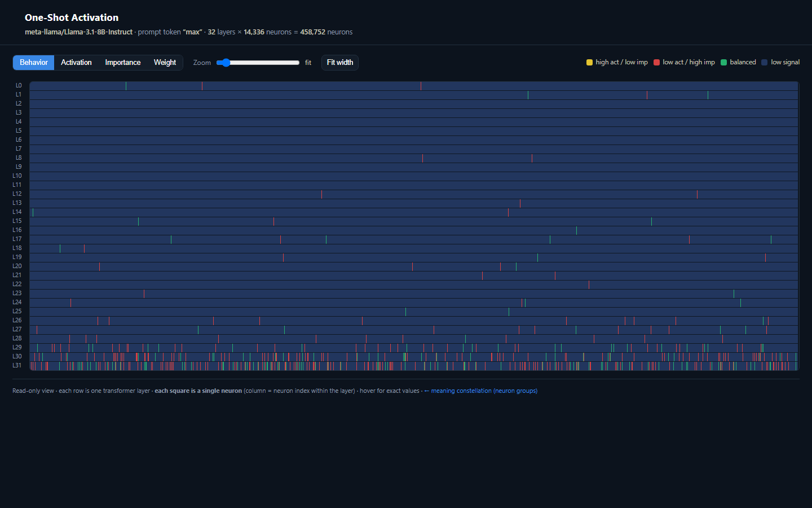Click the L24 layer row label
The image size is (812, 508).
(x=17, y=303)
